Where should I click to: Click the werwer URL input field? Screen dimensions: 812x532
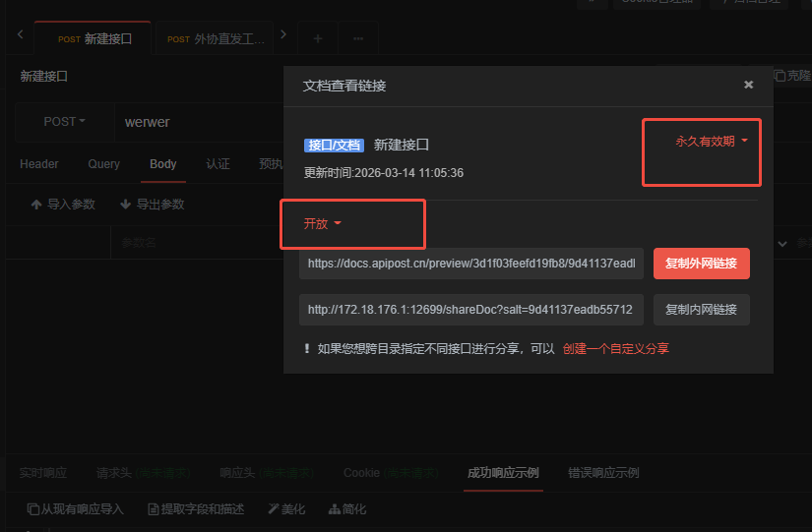pyautogui.click(x=199, y=122)
